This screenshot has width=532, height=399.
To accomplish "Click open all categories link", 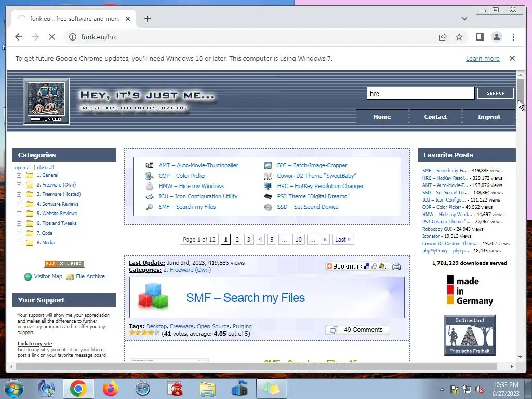I will point(23,168).
